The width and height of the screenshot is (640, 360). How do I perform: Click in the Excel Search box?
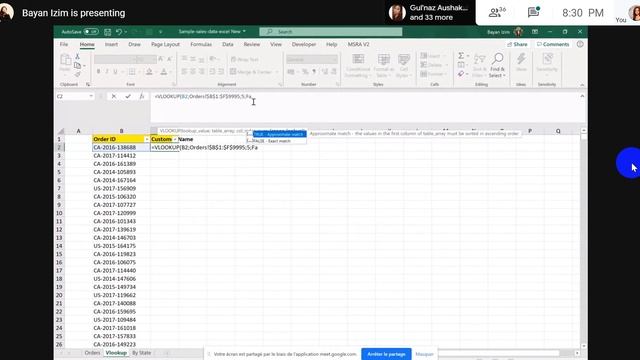pyautogui.click(x=331, y=31)
